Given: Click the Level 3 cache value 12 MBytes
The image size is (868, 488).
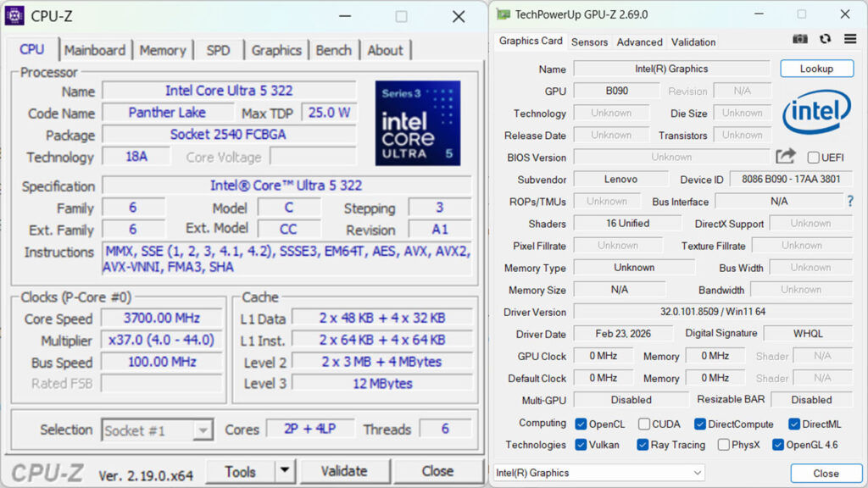Looking at the screenshot, I should coord(382,384).
